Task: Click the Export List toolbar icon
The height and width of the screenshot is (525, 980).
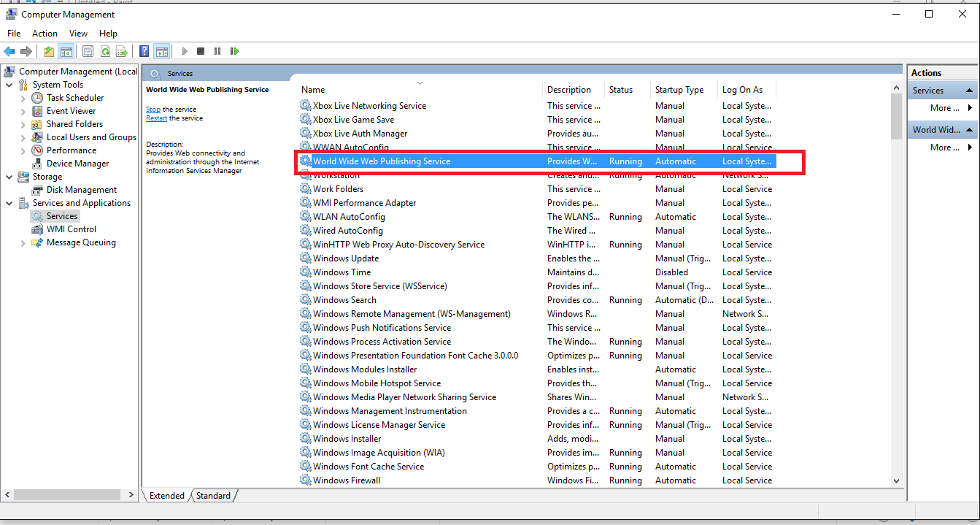Action: 122,51
